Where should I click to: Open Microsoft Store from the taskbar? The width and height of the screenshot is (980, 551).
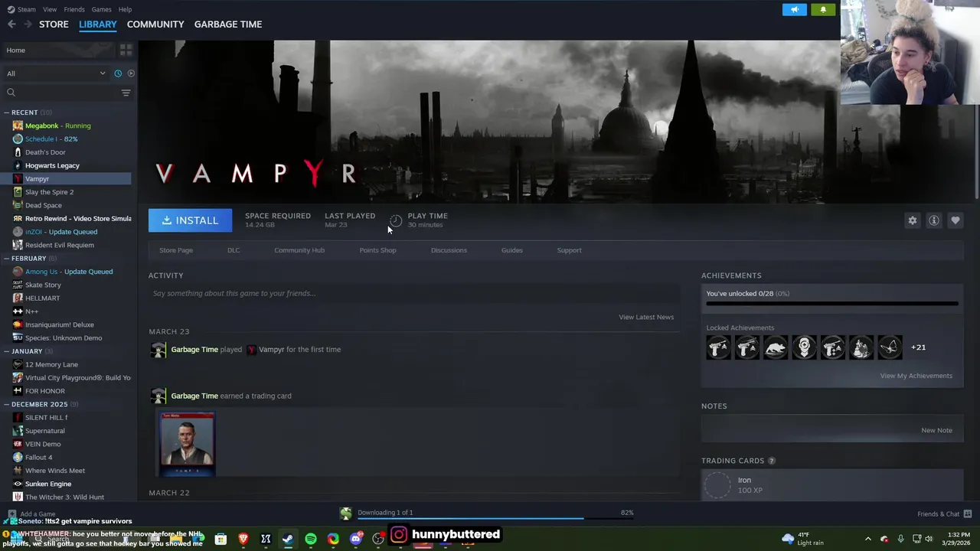pyautogui.click(x=220, y=539)
